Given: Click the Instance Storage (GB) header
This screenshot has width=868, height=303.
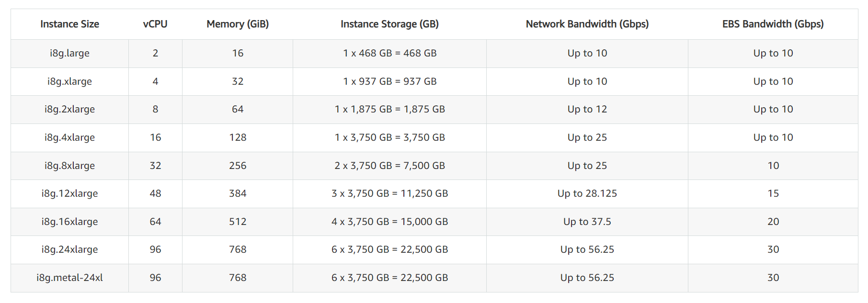Looking at the screenshot, I should click(x=389, y=24).
